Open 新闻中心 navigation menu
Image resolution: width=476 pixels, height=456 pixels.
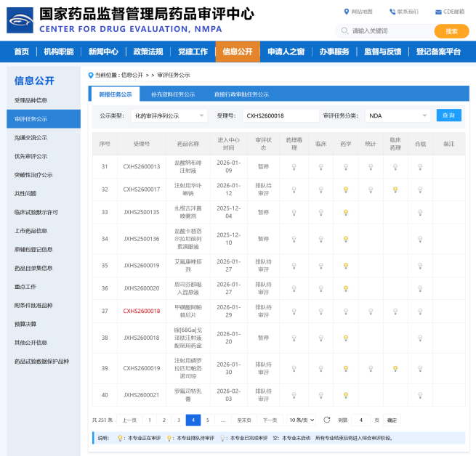pyautogui.click(x=103, y=52)
